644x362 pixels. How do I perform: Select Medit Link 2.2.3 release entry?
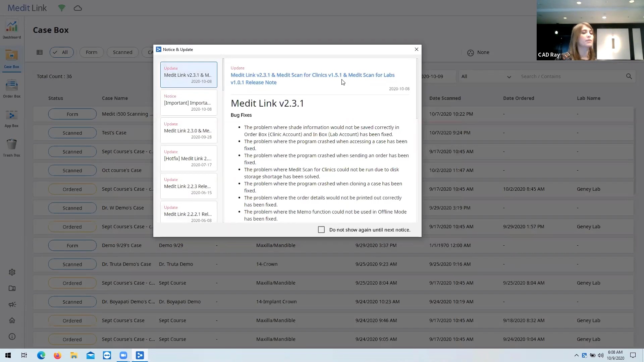[189, 186]
